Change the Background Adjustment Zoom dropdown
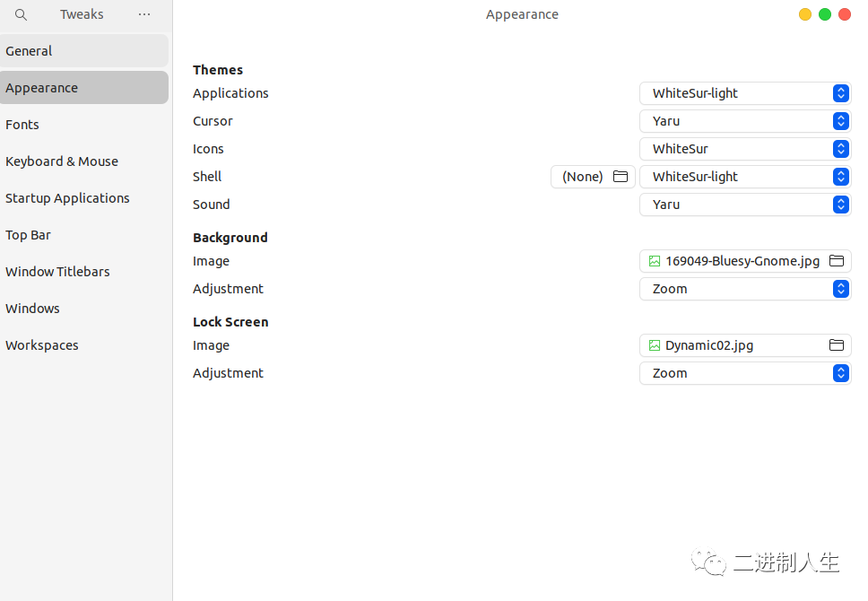 pos(744,289)
